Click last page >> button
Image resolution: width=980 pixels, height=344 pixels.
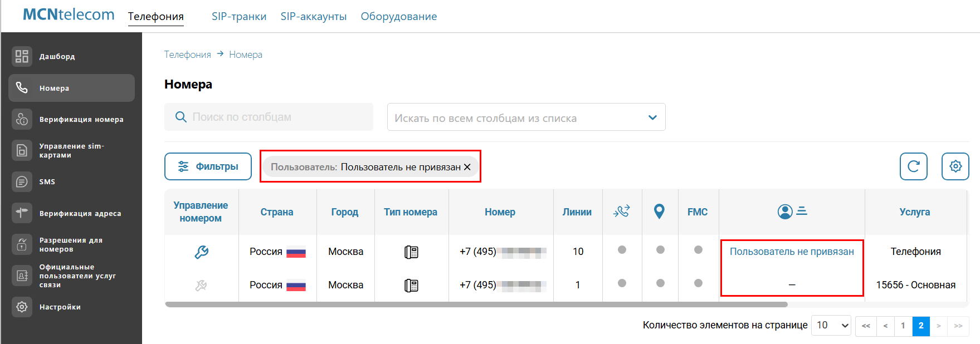tap(958, 326)
